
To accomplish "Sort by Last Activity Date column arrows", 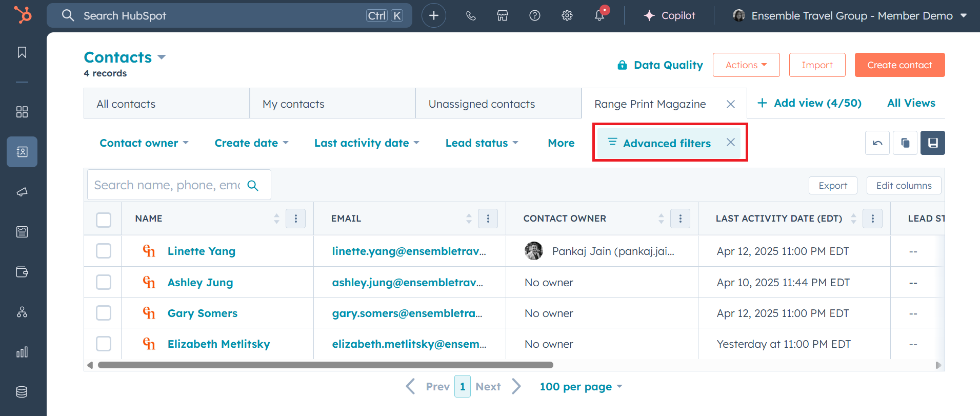I will (x=853, y=219).
